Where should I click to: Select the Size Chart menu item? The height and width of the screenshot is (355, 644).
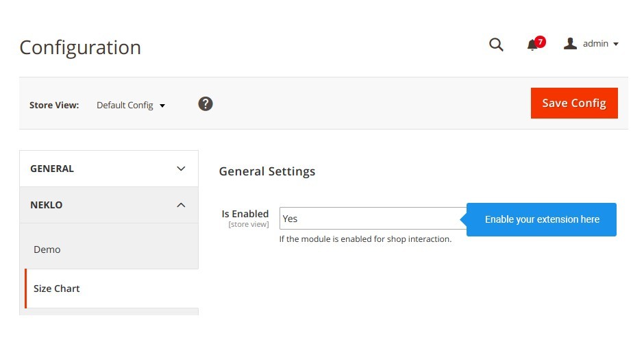pyautogui.click(x=112, y=289)
